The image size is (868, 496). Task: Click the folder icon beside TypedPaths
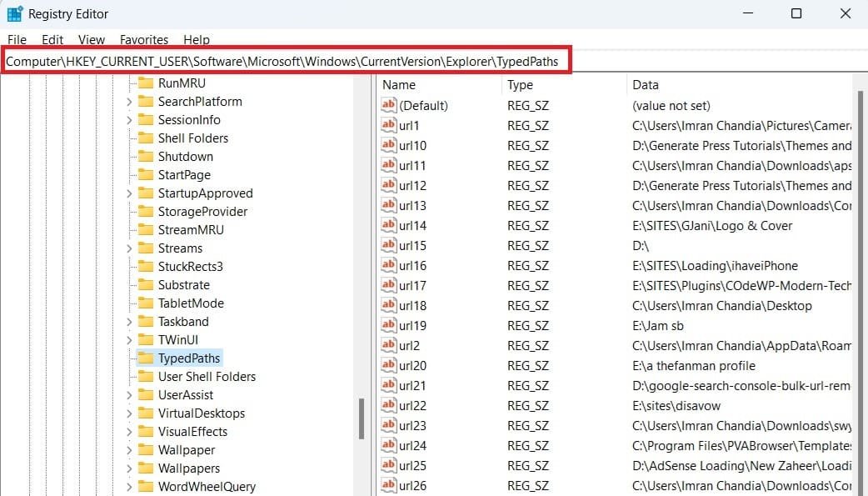[x=146, y=358]
